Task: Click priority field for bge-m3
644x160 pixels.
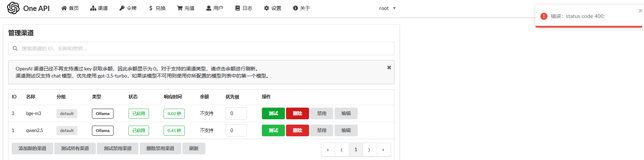Action: coord(236,114)
